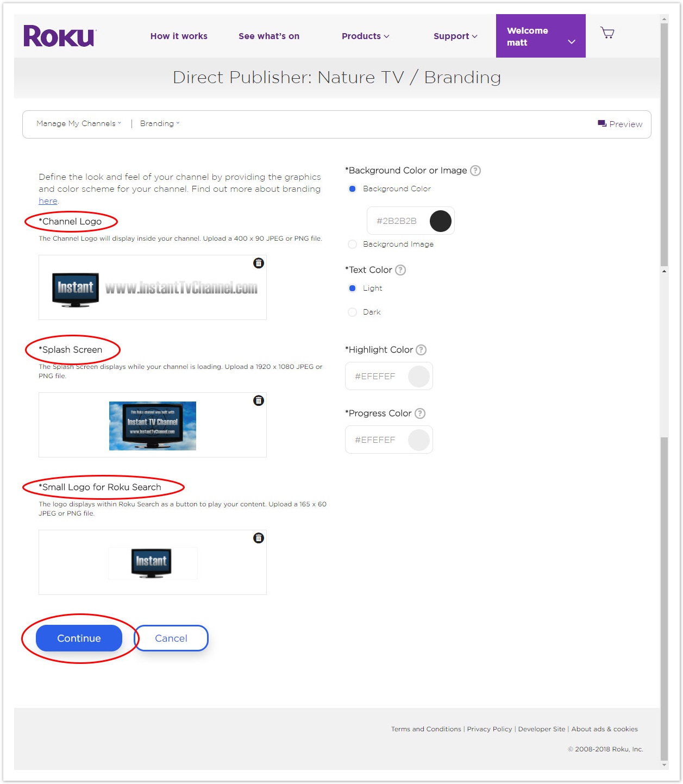Open the Support dropdown menu
Image resolution: width=683 pixels, height=784 pixels.
pyautogui.click(x=455, y=36)
